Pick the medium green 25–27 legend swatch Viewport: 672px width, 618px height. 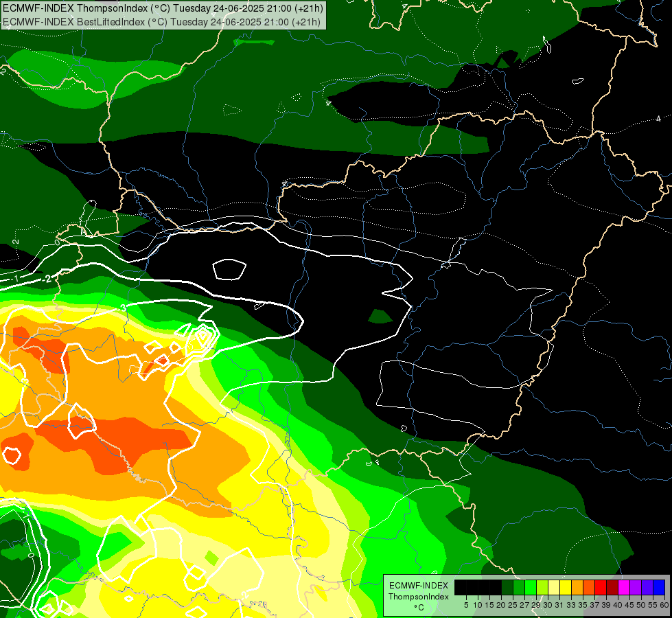(519, 587)
